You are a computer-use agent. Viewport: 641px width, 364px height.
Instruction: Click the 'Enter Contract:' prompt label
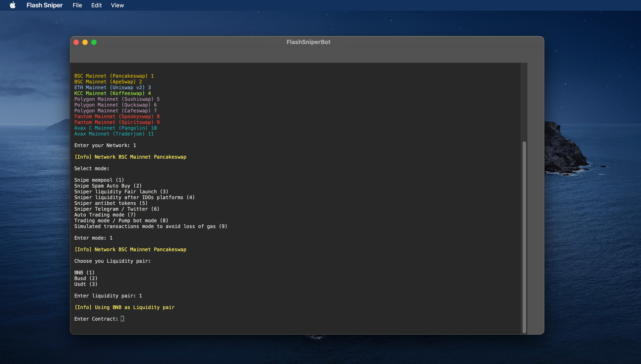click(x=96, y=319)
